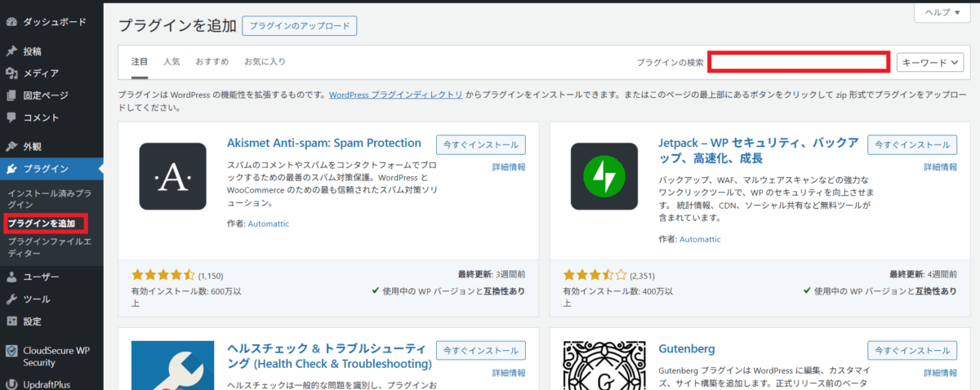Click the プラグインのアップロード button
Viewport: 980px width, 390px height.
[x=299, y=25]
